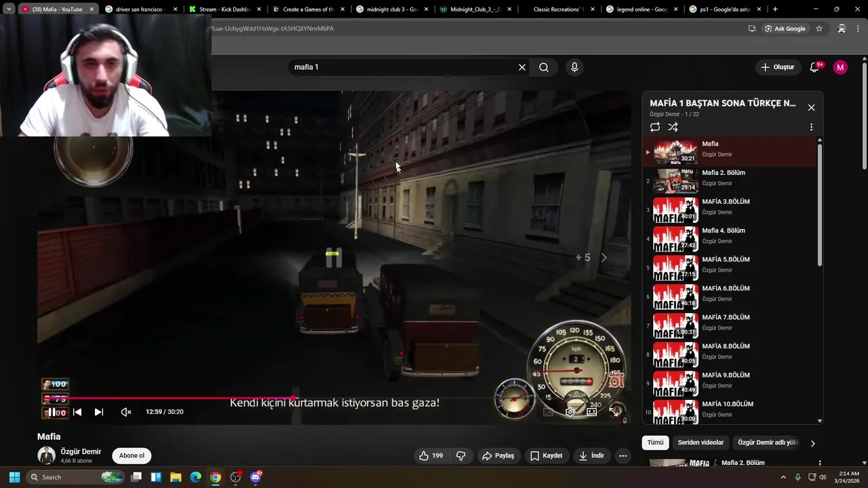This screenshot has height=488, width=868.
Task: Switch to 'midnight club 3' Google tab
Action: pos(392,9)
